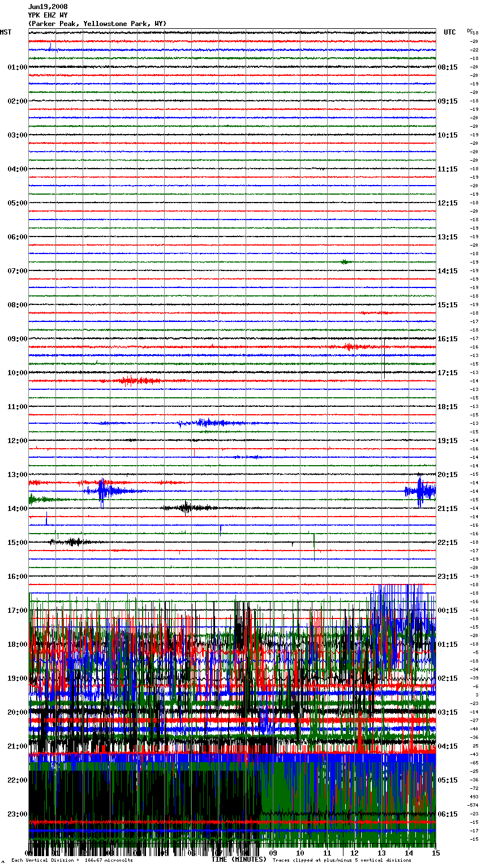Click the DC offset value -72

[x=474, y=788]
